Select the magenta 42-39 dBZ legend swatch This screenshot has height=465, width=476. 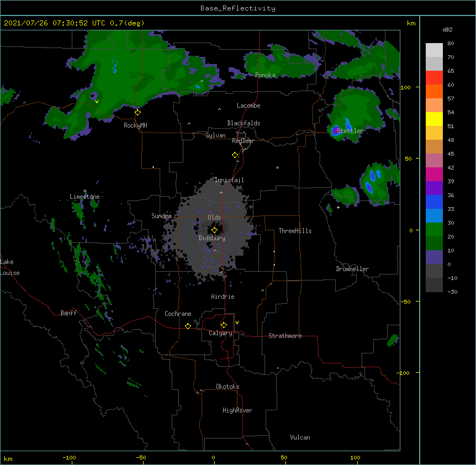(434, 175)
